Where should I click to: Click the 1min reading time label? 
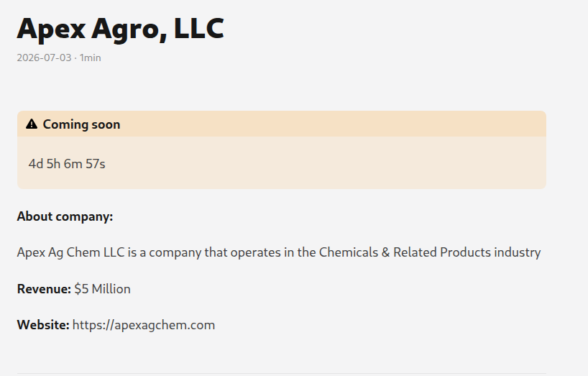(x=90, y=58)
